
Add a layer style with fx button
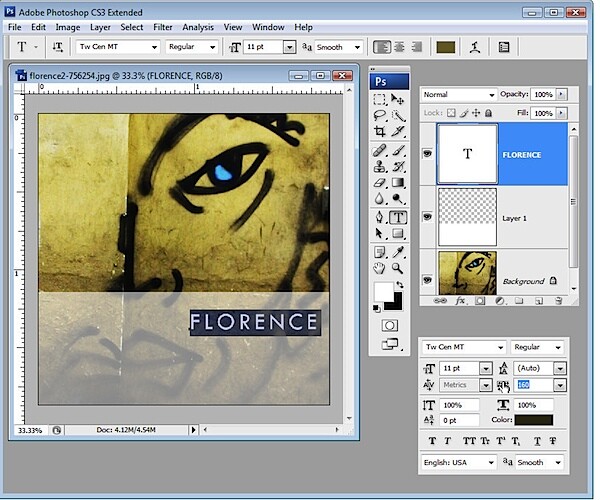(x=460, y=301)
